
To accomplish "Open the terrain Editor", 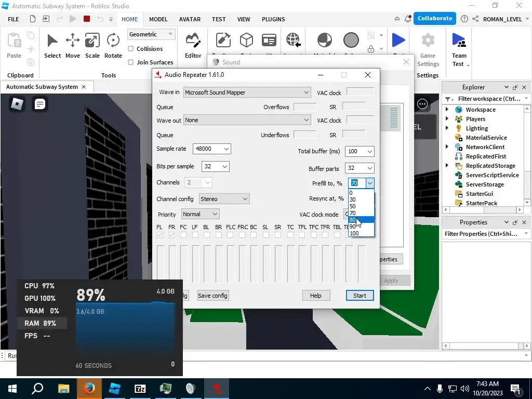I will click(x=193, y=46).
